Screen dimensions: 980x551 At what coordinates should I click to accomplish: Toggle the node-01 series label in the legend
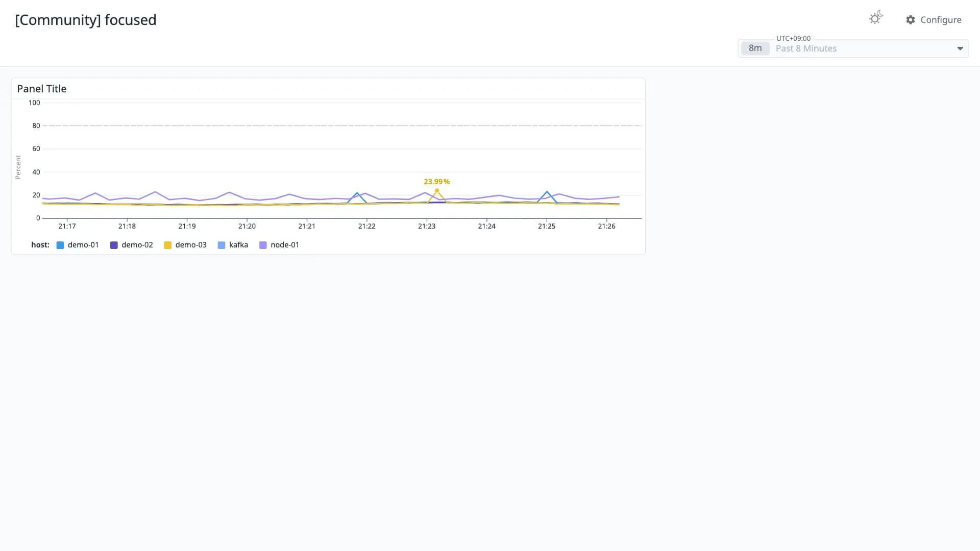[285, 245]
